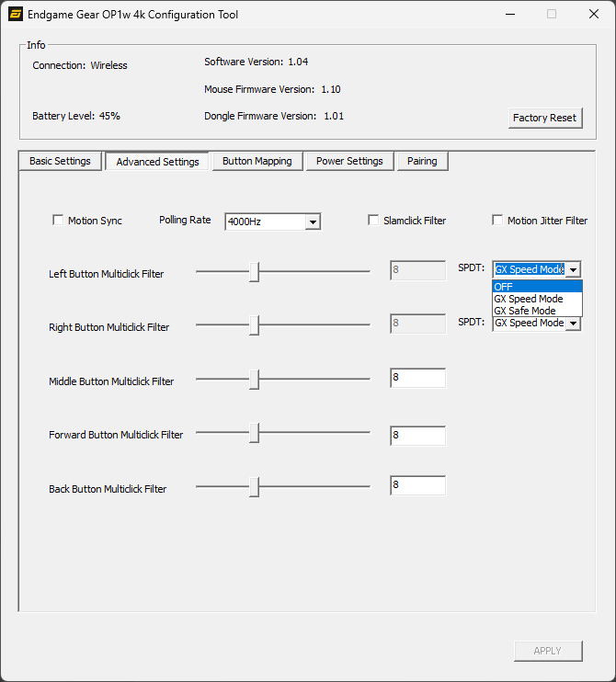616x682 pixels.
Task: Enable the Motion Sync checkbox
Action: (x=58, y=220)
